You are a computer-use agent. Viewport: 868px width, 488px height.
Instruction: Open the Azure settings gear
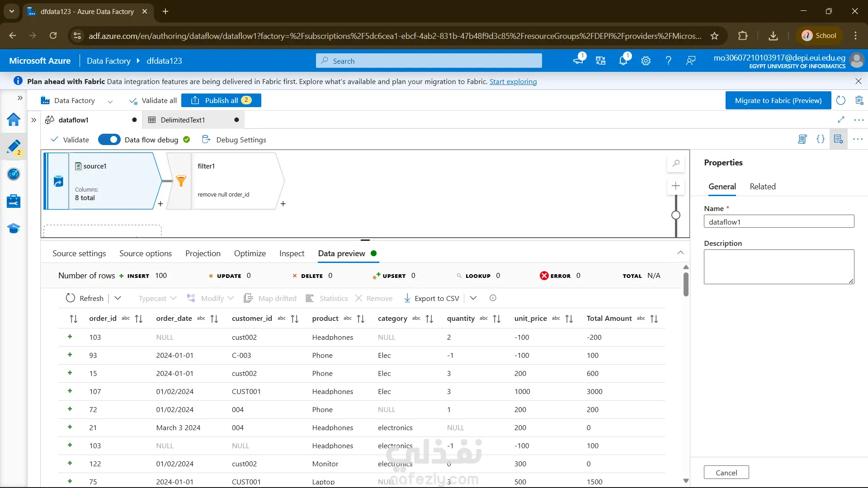coord(646,61)
